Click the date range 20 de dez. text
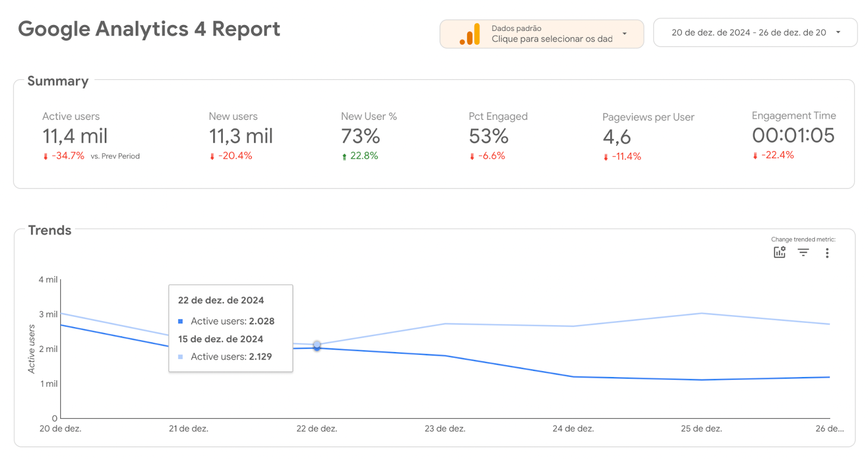868x460 pixels. [749, 33]
